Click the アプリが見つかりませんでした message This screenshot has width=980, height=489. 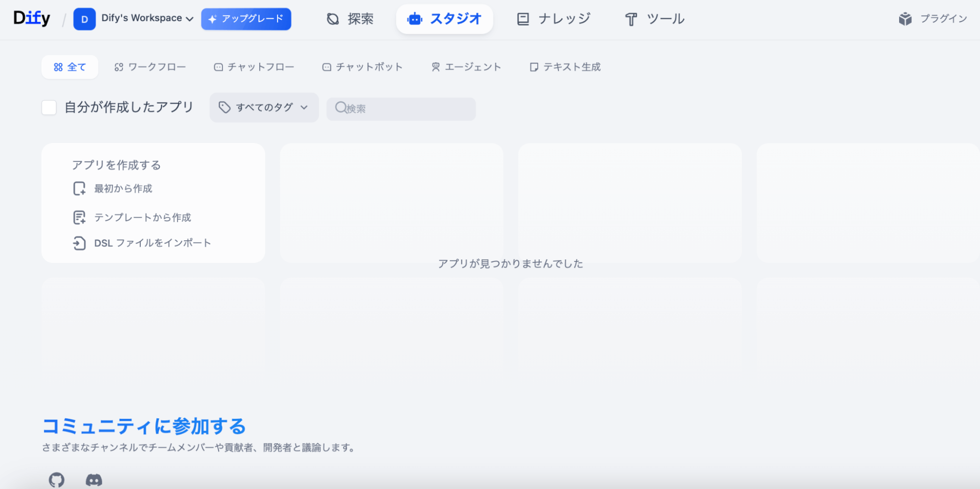510,264
